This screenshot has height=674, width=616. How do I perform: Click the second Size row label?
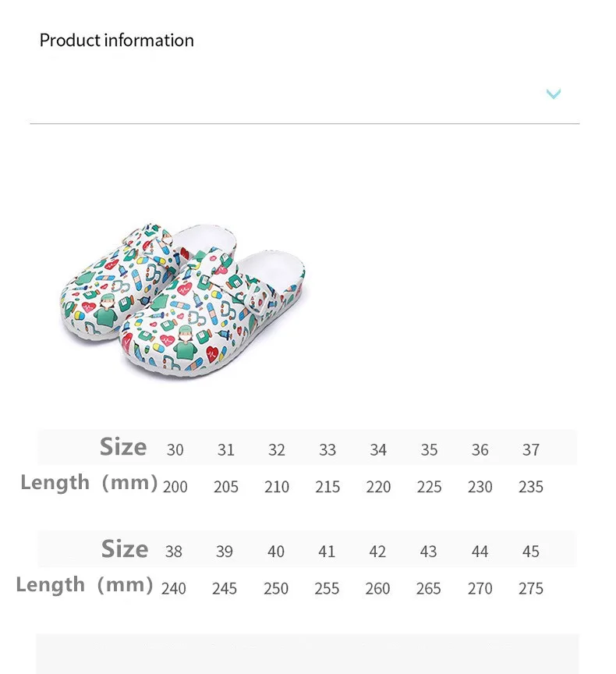[x=125, y=548]
